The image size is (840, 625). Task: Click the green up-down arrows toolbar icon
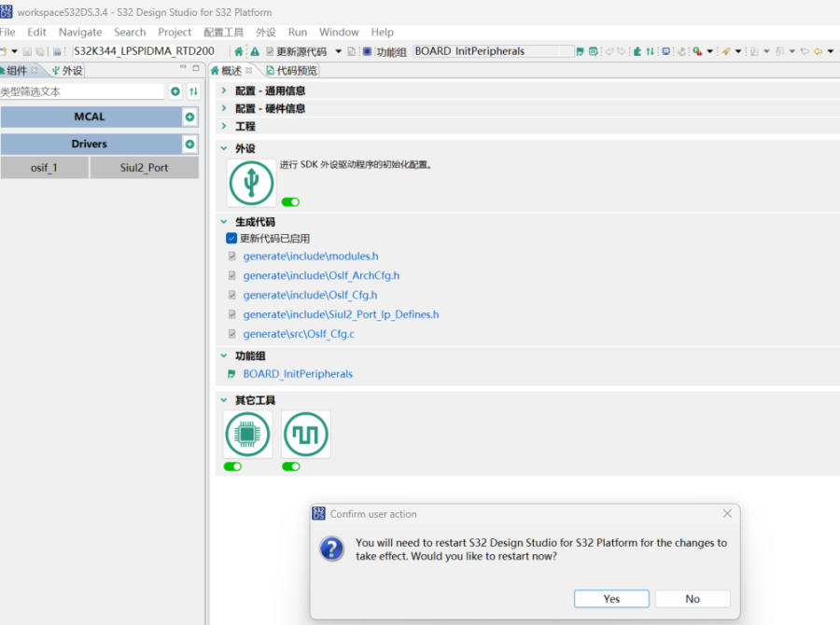tap(650, 51)
